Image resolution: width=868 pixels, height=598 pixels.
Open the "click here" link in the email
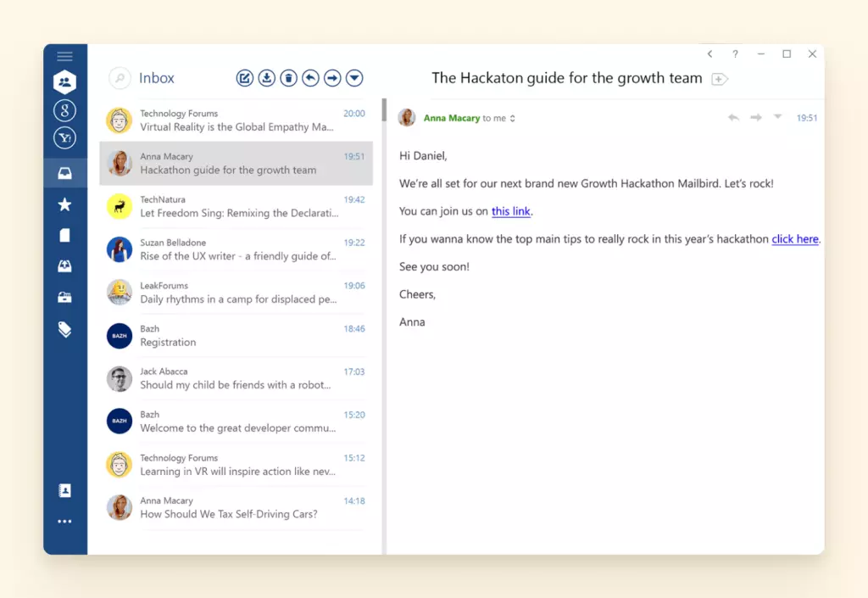(794, 239)
